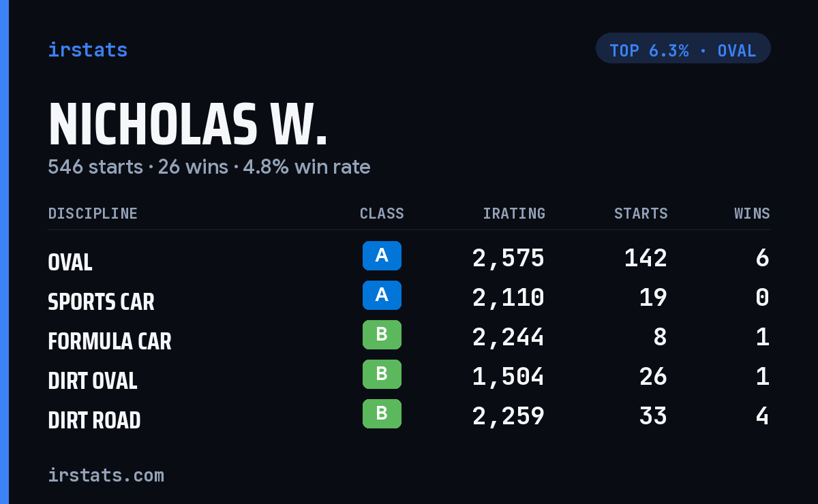818x504 pixels.
Task: Sort by the IRATING column header
Action: [x=514, y=214]
